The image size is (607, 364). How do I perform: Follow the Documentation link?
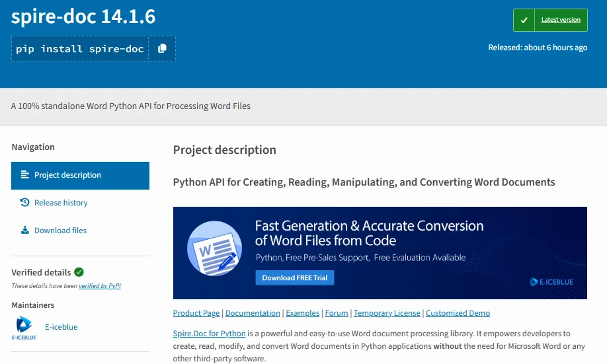click(x=253, y=313)
